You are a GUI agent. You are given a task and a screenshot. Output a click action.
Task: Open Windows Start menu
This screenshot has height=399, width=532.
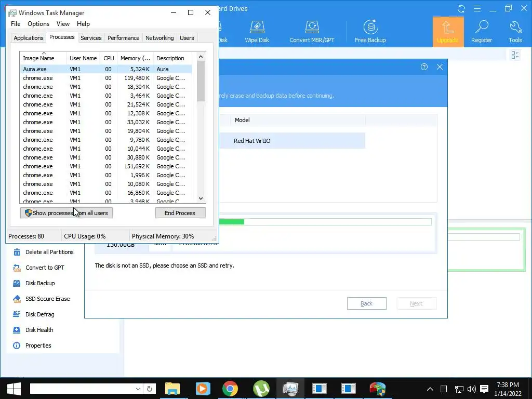[14, 389]
